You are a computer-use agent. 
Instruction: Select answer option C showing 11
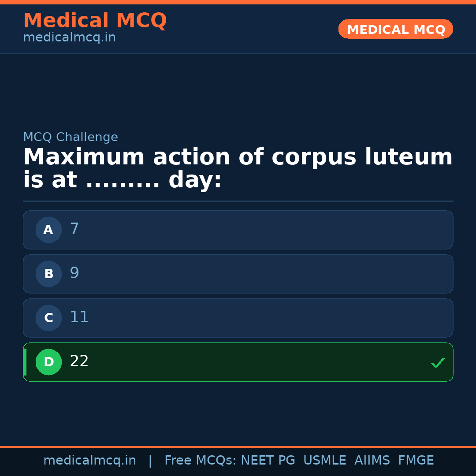pyautogui.click(x=238, y=318)
